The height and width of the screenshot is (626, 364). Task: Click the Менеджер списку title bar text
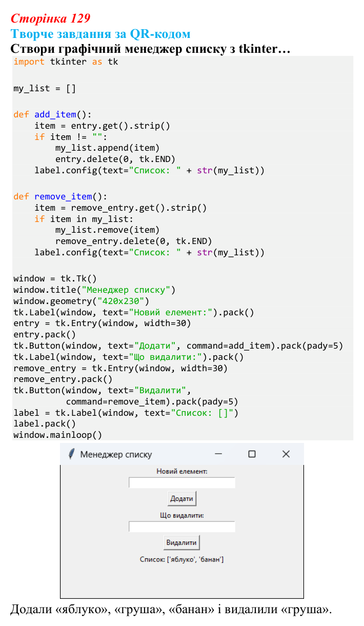(116, 454)
